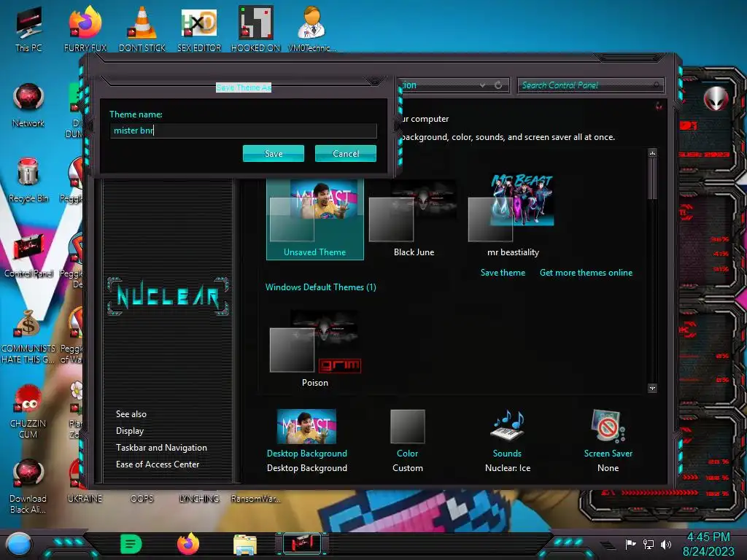Open the Color settings icon
The height and width of the screenshot is (560, 747).
[x=407, y=427]
